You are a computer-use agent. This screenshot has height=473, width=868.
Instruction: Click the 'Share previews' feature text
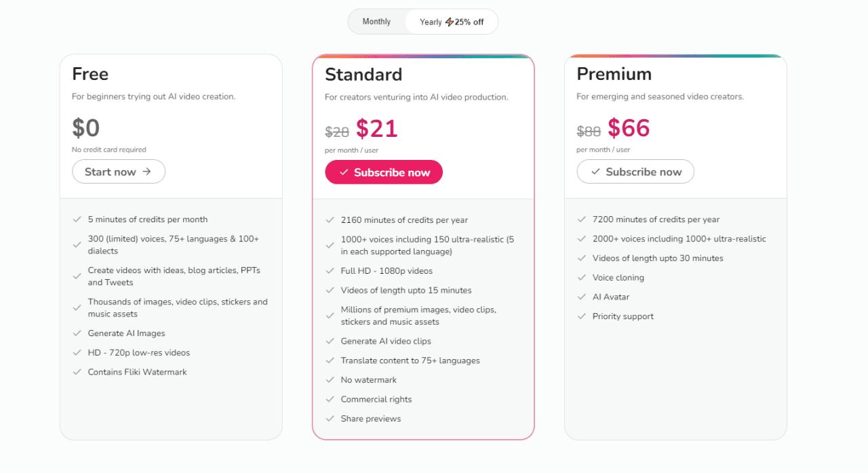[x=370, y=419]
